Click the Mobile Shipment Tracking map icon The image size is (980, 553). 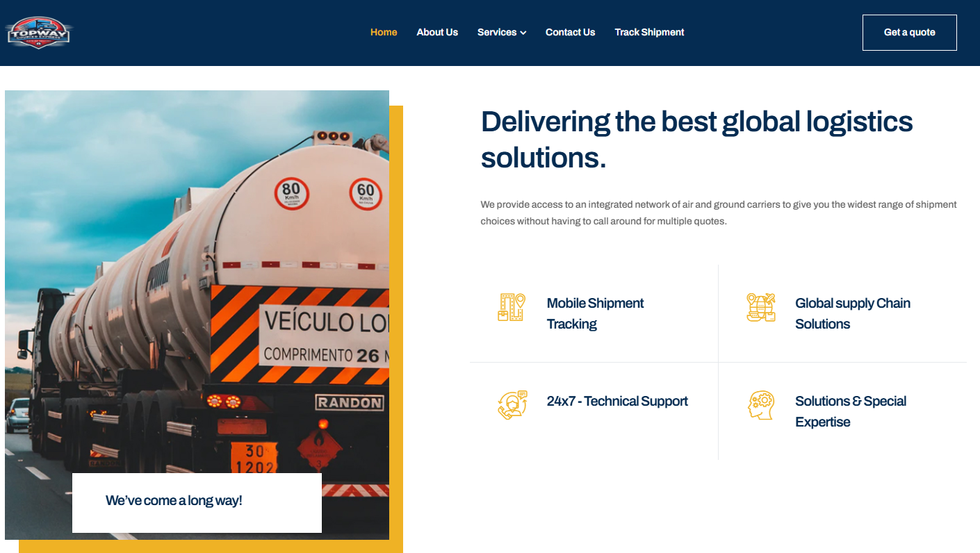511,307
